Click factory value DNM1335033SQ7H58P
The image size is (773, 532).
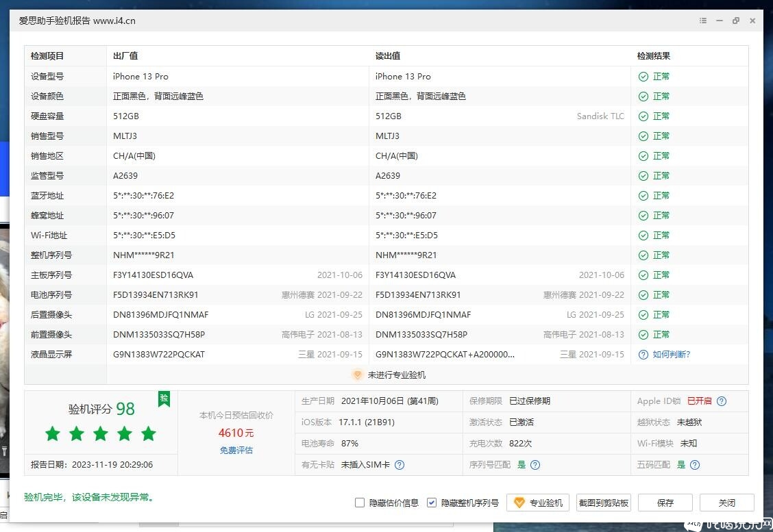tap(159, 335)
